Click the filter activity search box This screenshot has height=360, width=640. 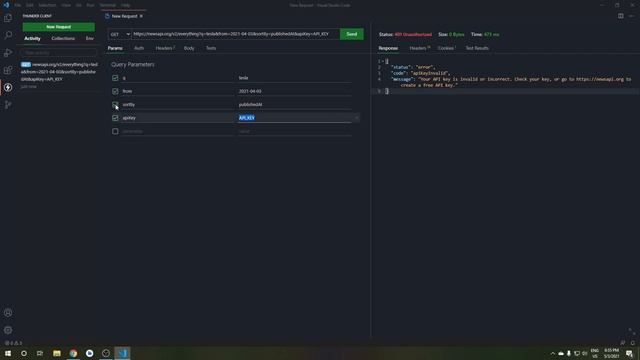[x=59, y=53]
